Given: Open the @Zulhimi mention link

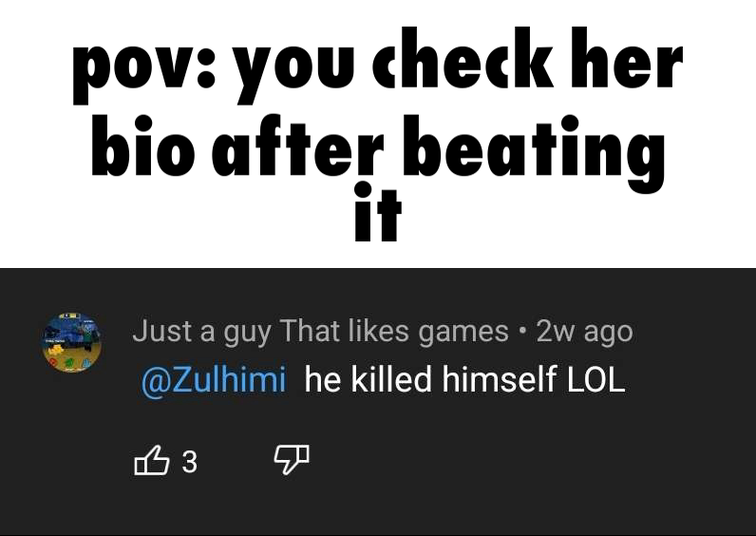Looking at the screenshot, I should 214,379.
